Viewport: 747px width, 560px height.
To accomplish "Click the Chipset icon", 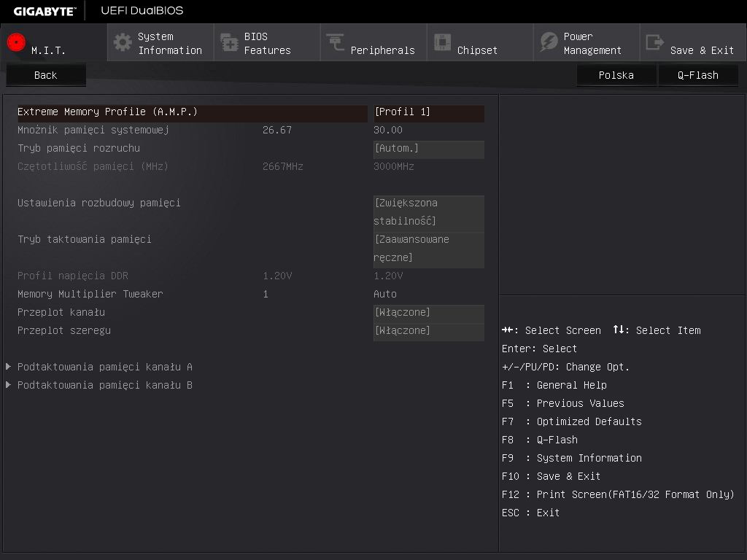I will pos(442,42).
